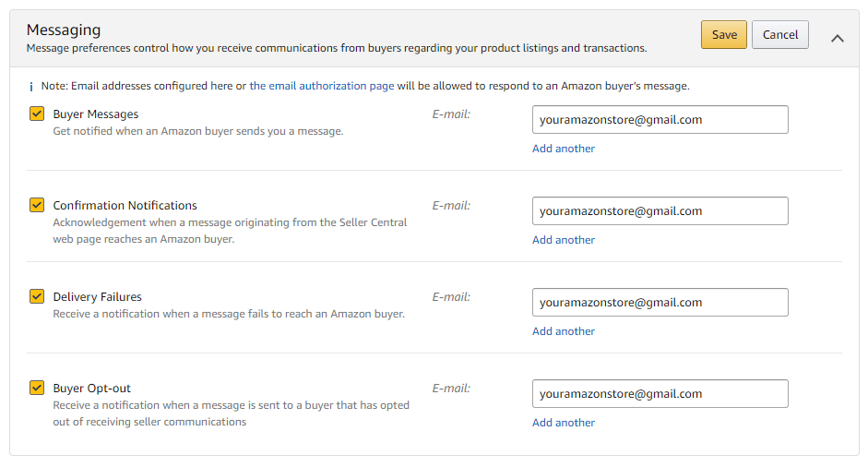Add another email under Buyer Opt-out
868x467 pixels.
pyautogui.click(x=564, y=423)
